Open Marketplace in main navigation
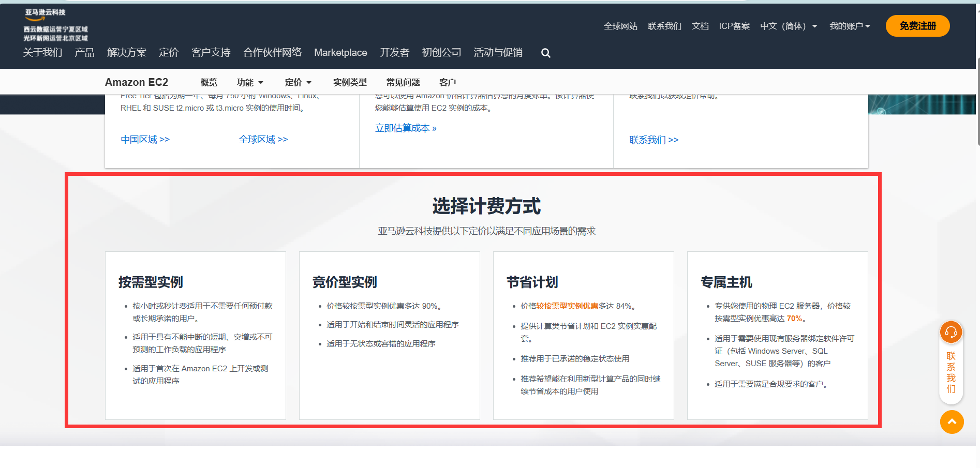 point(340,52)
